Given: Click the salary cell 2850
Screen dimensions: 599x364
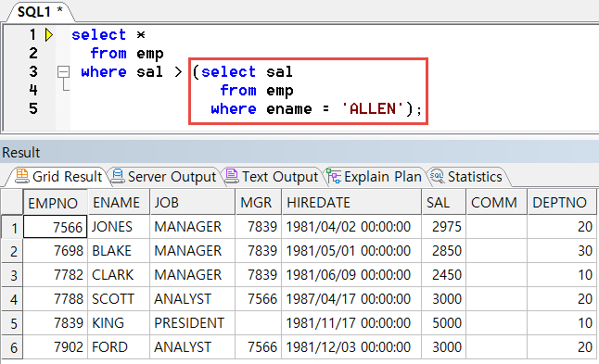Looking at the screenshot, I should pyautogui.click(x=444, y=251).
